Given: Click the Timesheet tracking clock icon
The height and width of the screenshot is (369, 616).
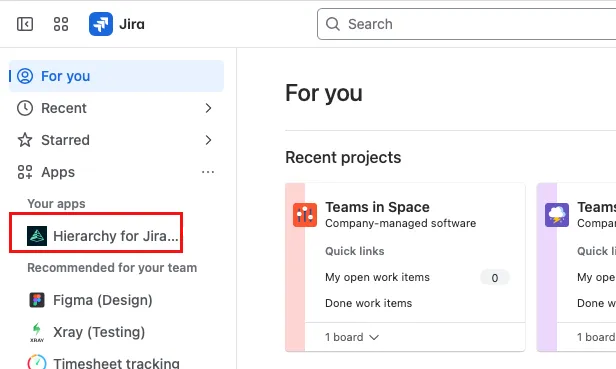Looking at the screenshot, I should (37, 362).
